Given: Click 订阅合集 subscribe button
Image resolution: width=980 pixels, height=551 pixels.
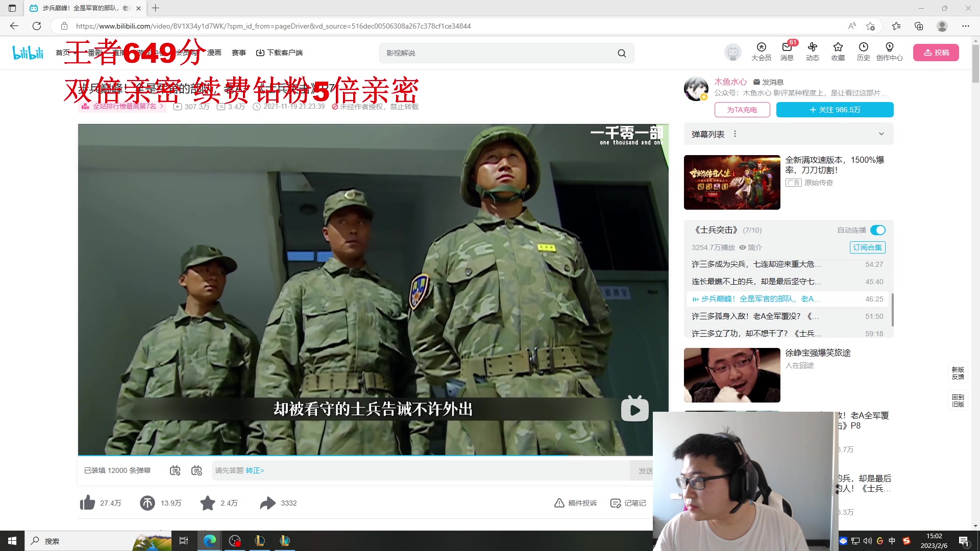Looking at the screenshot, I should (x=867, y=247).
